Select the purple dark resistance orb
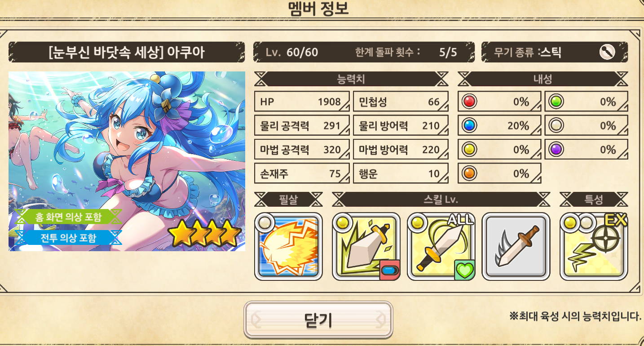 556,150
